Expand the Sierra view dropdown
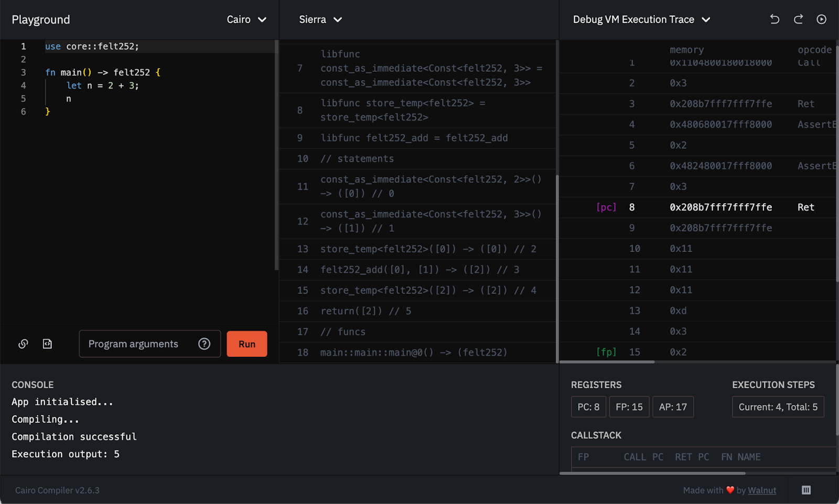 point(320,19)
